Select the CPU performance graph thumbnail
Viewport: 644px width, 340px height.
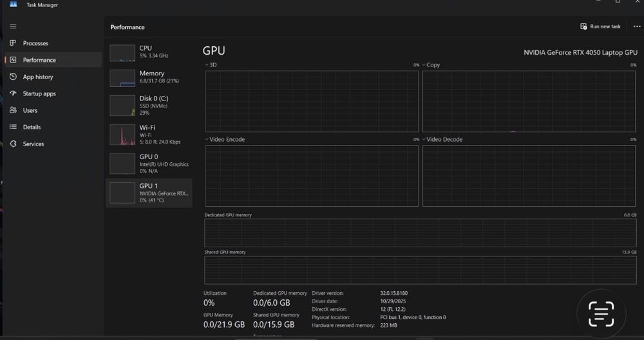click(122, 53)
